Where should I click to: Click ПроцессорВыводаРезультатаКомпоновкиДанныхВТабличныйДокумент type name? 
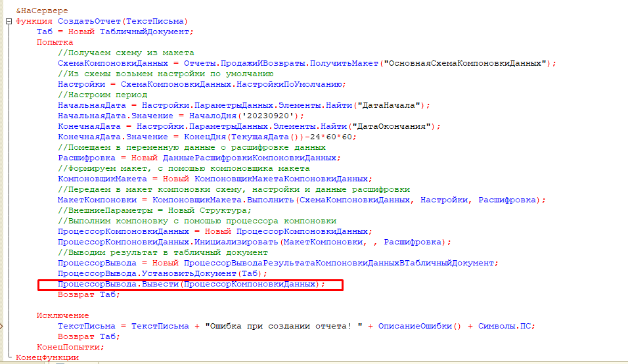[x=339, y=263]
